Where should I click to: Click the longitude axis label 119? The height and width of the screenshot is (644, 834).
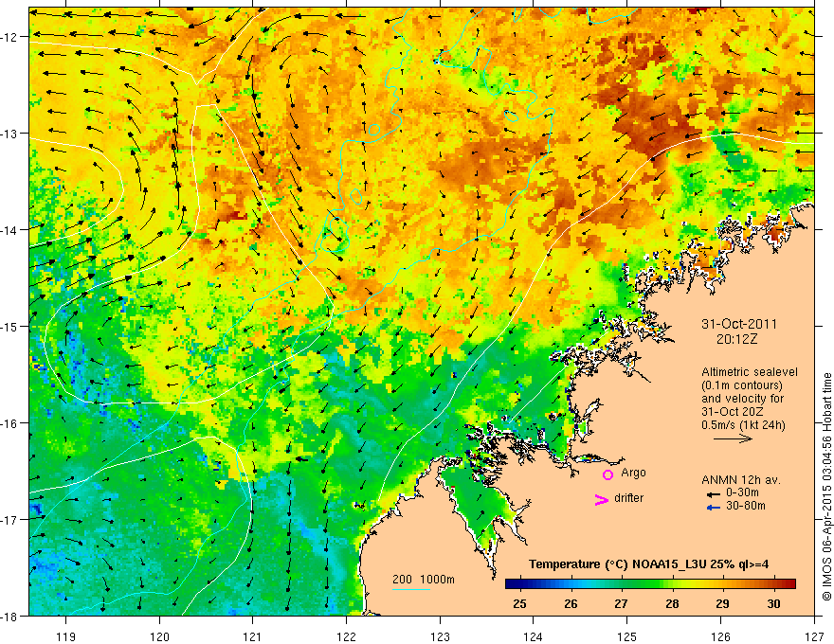click(x=66, y=637)
